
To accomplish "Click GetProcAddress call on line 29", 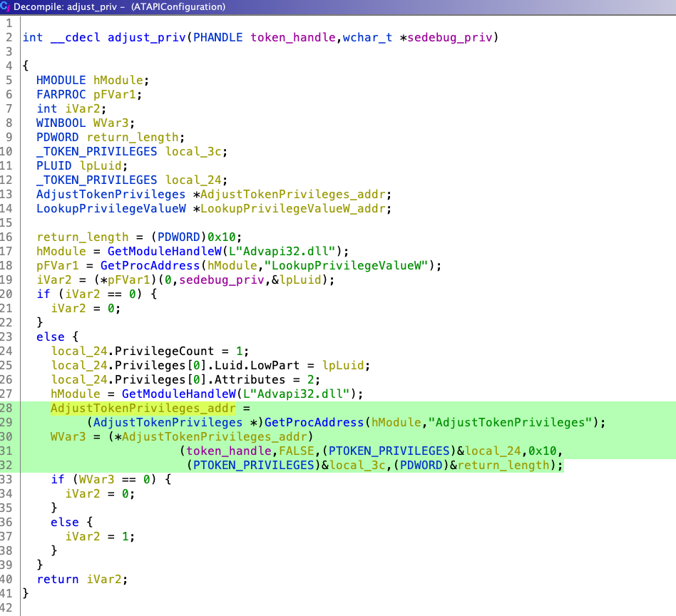I will (314, 422).
